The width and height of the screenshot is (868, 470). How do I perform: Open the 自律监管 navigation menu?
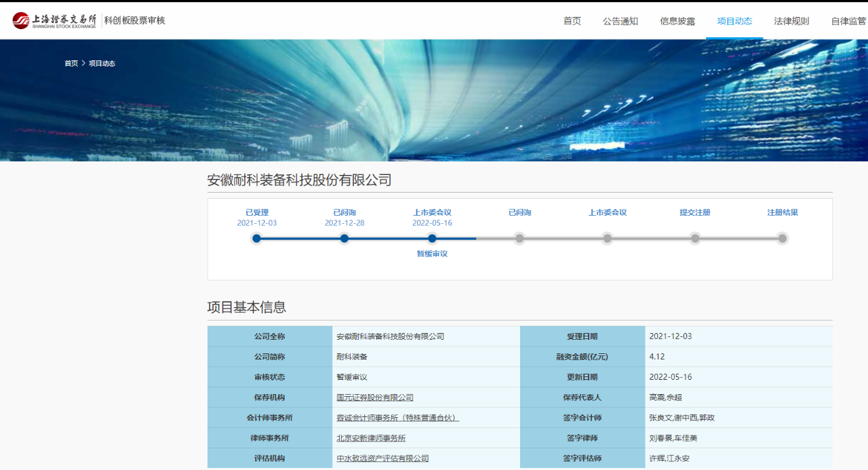(848, 21)
